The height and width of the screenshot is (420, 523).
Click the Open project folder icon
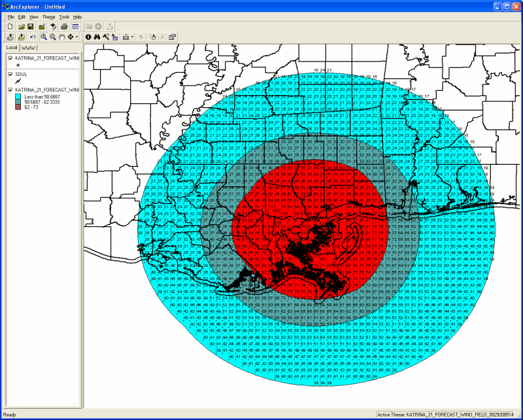(21, 26)
